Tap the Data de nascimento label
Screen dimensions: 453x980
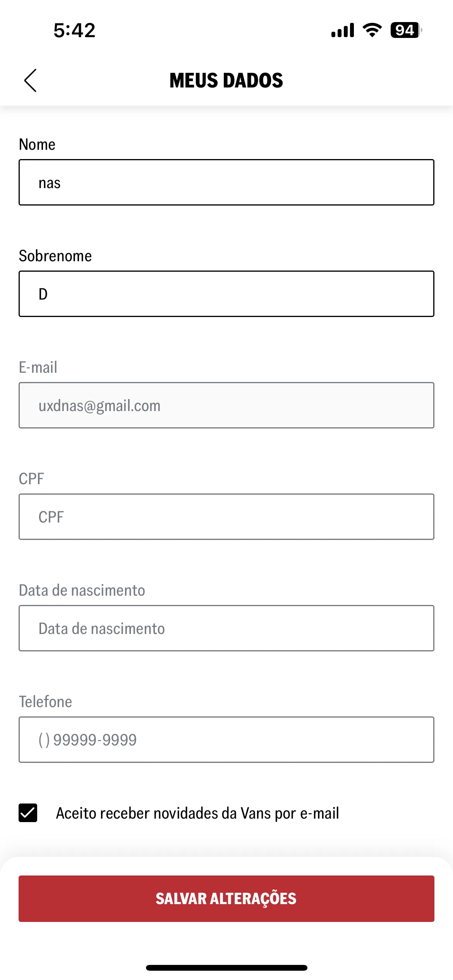[x=82, y=590]
